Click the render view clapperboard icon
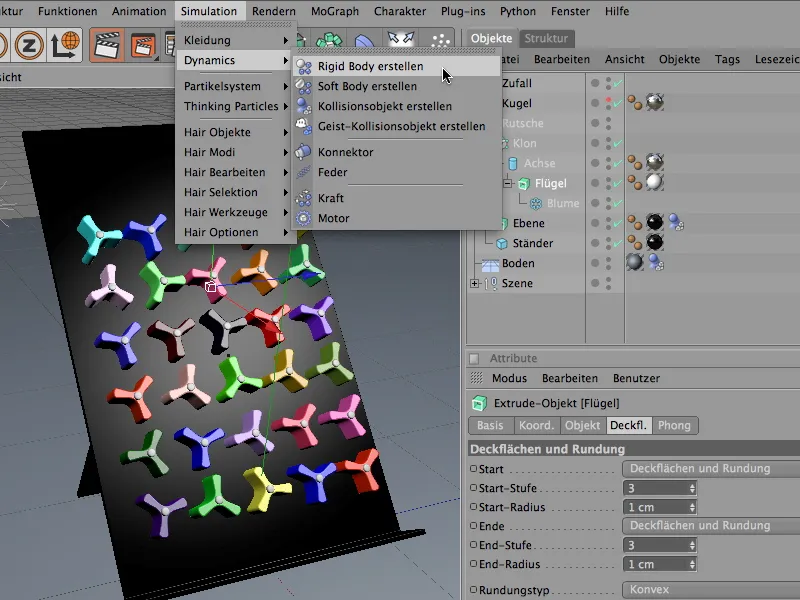 [107, 45]
